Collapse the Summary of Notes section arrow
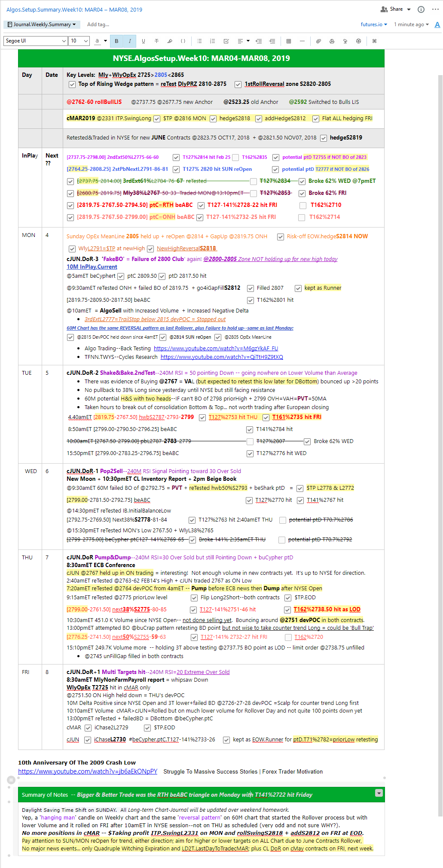Image resolution: width=443 pixels, height=868 pixels. coord(379,793)
